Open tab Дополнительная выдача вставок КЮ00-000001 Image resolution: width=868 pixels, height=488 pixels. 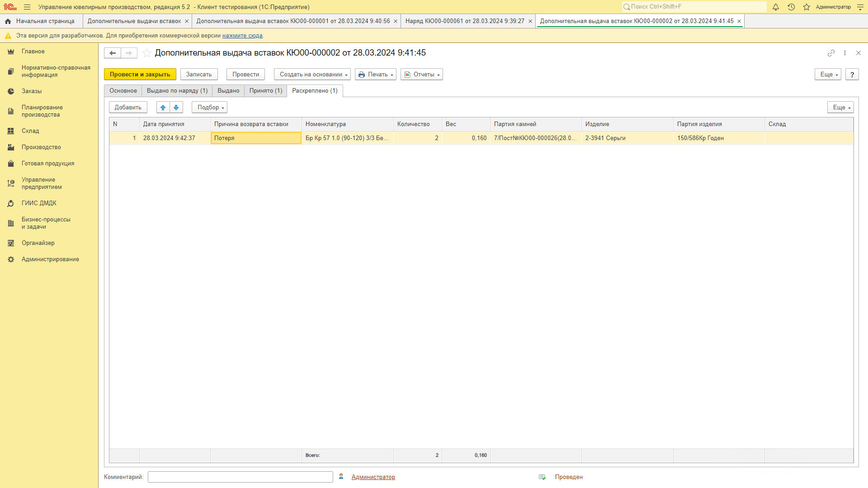tap(293, 21)
